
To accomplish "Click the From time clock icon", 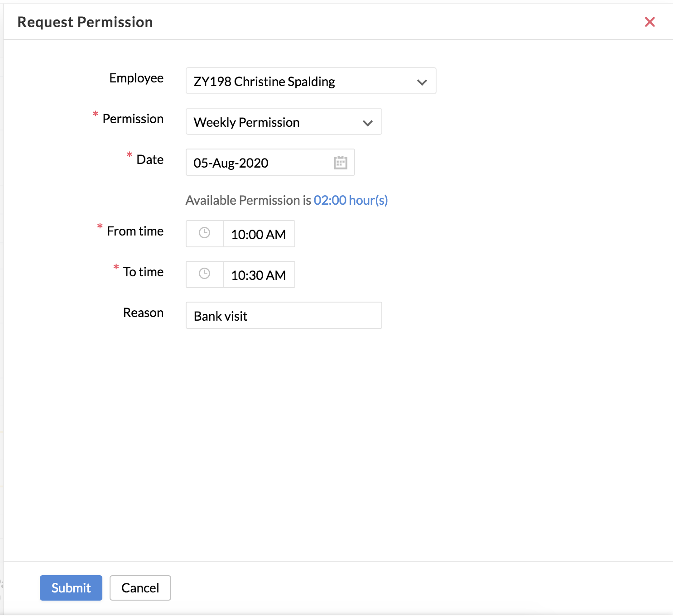I will 205,233.
